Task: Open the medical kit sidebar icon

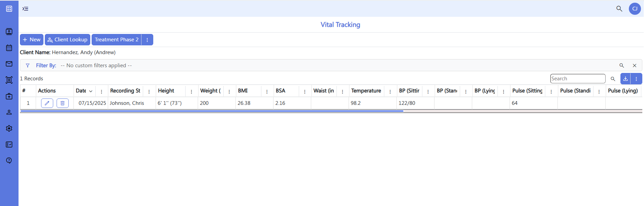Action: click(9, 96)
